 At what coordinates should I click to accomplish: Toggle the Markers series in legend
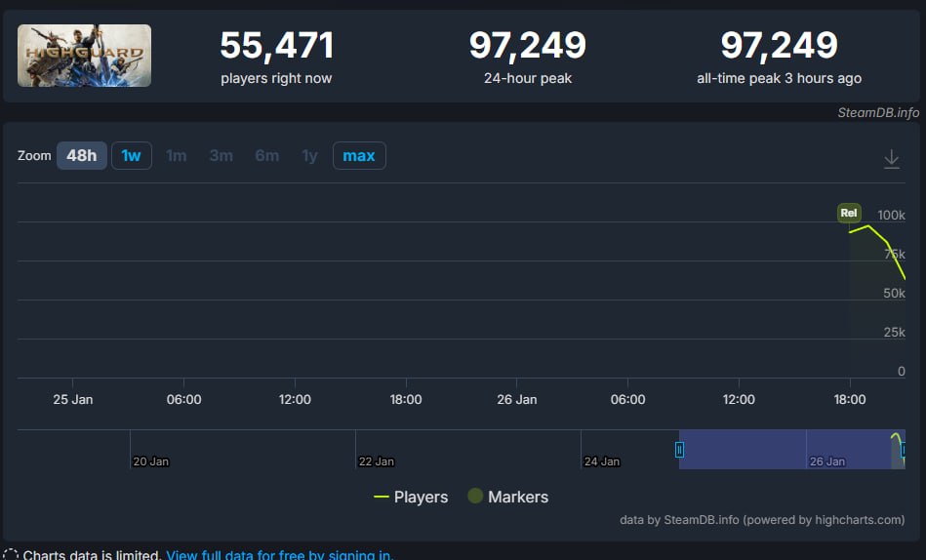(507, 497)
